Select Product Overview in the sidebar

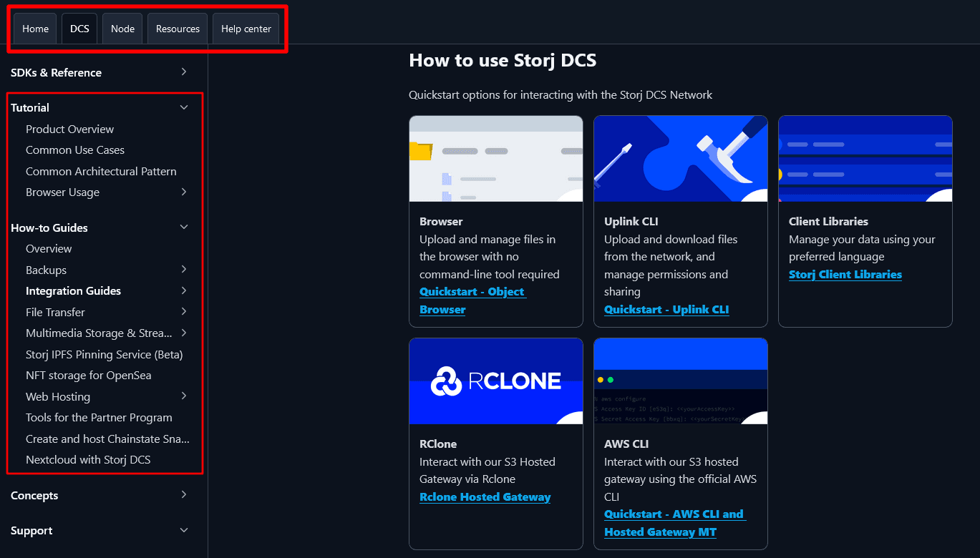pyautogui.click(x=69, y=129)
